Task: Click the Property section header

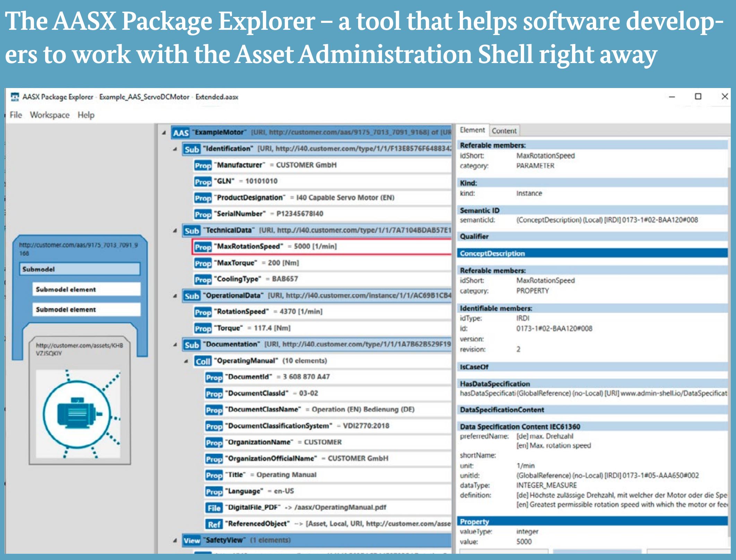Action: pos(592,522)
